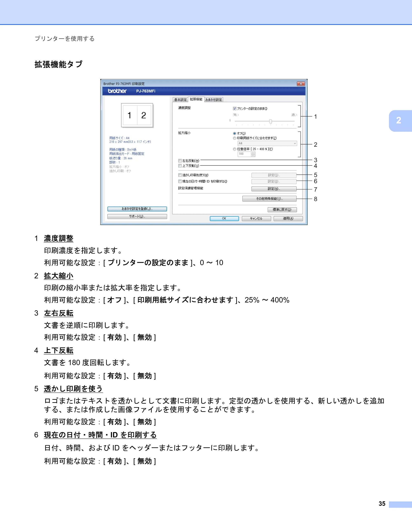Increase scaling with the spinner up arrow
The width and height of the screenshot is (412, 532).
(253, 153)
